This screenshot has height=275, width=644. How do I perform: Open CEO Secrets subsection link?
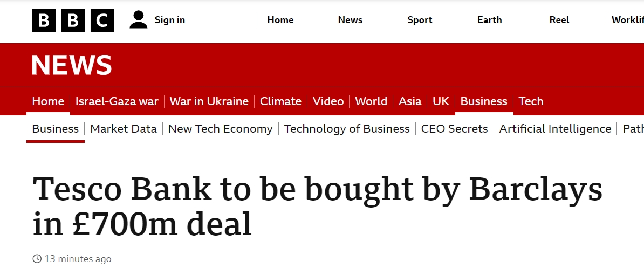coord(454,129)
